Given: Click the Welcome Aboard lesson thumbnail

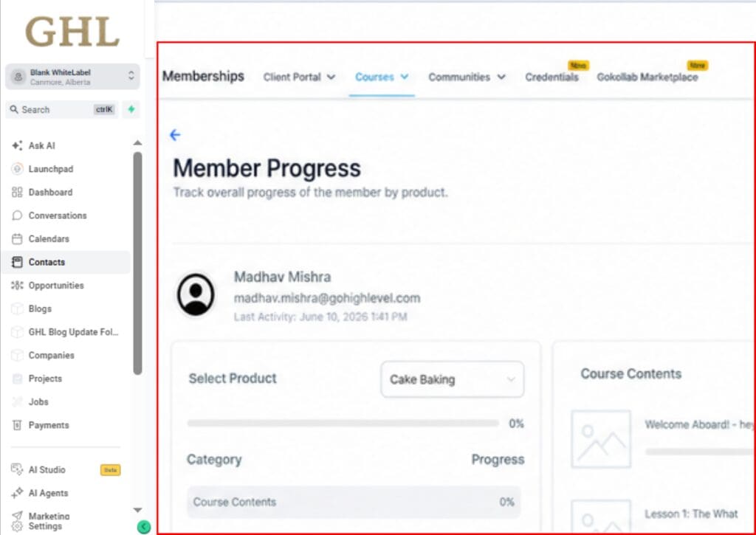Looking at the screenshot, I should 601,439.
